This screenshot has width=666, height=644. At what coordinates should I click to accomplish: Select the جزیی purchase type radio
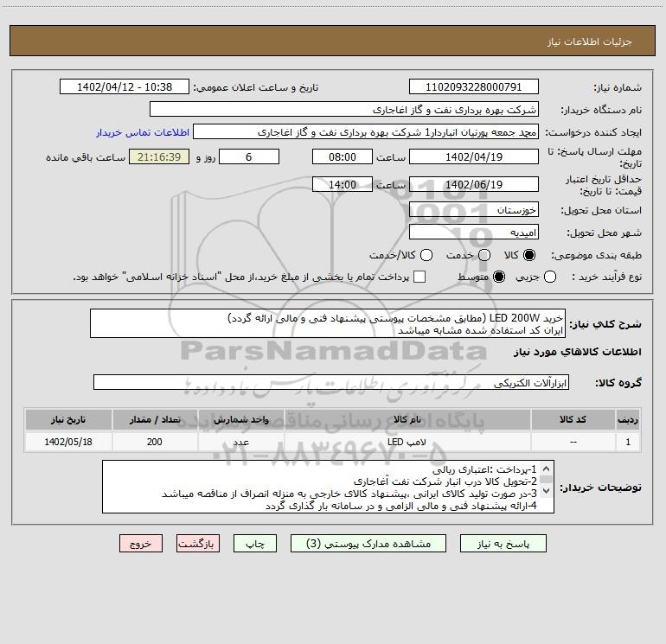(549, 277)
